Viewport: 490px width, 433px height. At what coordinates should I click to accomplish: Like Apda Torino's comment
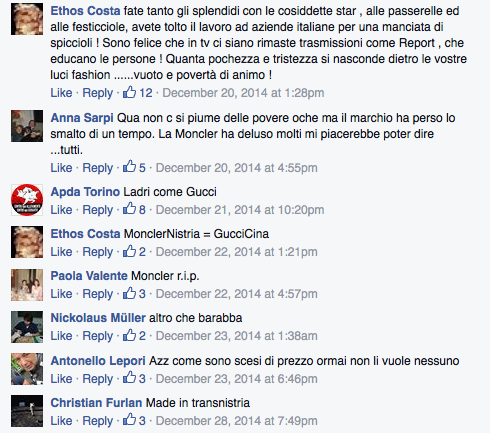[x=61, y=210]
